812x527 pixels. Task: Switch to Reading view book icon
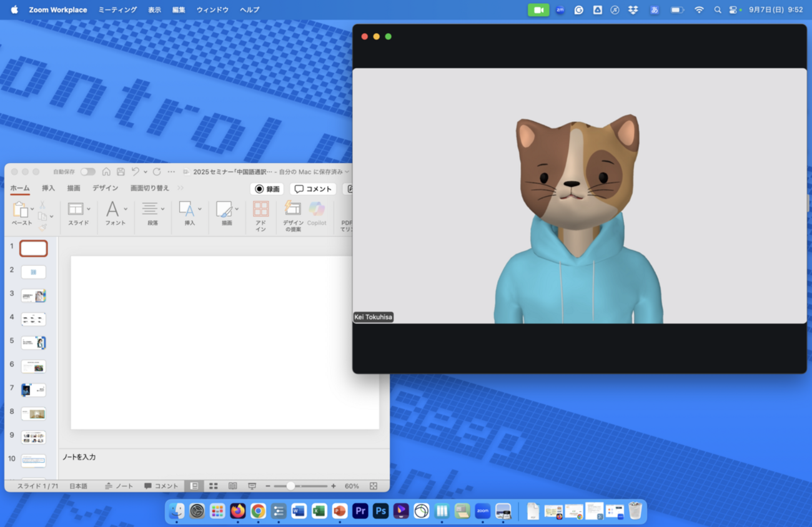click(x=232, y=486)
